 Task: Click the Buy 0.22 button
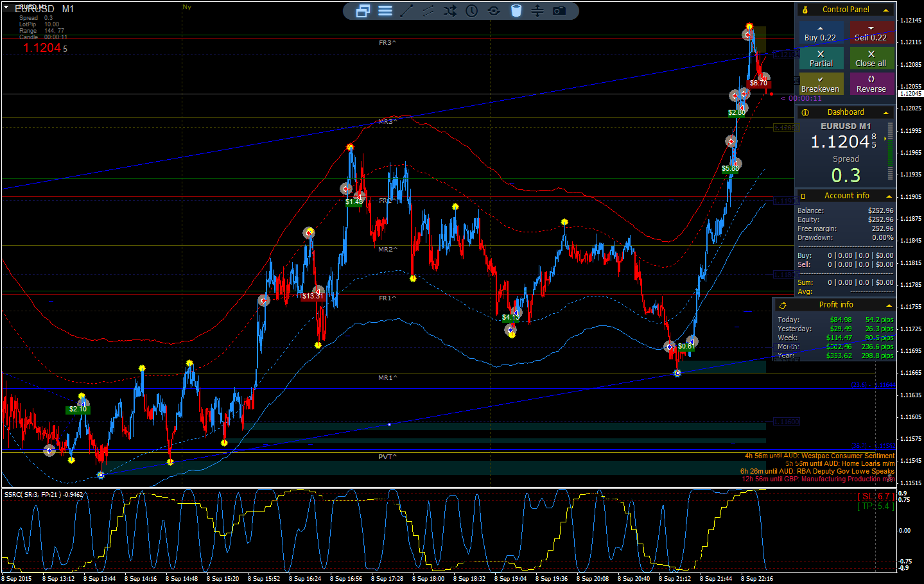(x=821, y=33)
